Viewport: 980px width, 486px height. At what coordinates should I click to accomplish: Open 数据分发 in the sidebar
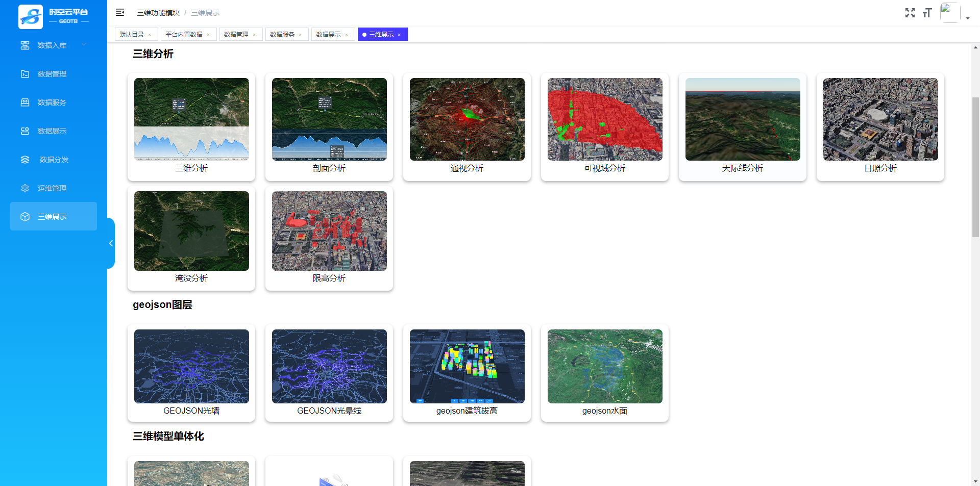pos(53,160)
